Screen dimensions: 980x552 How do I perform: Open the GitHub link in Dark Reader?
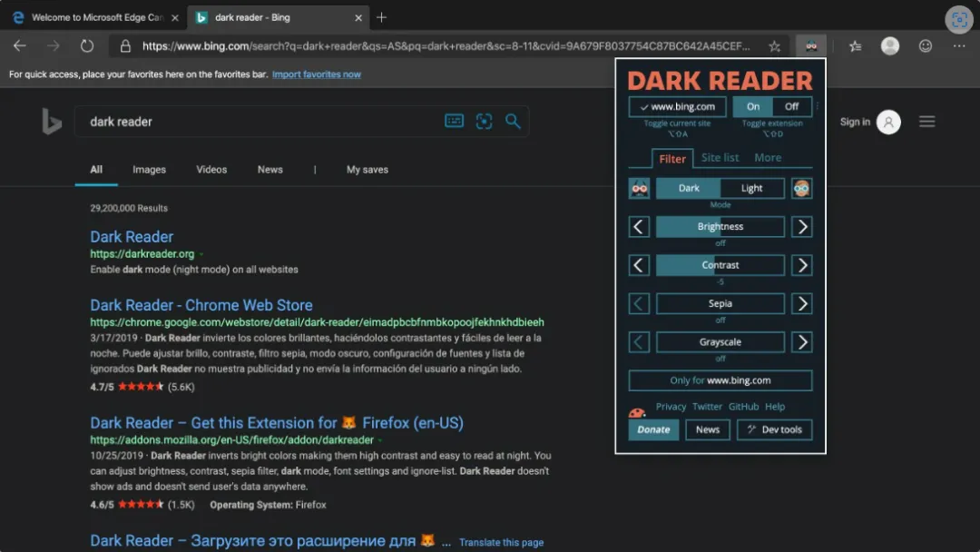pos(743,407)
